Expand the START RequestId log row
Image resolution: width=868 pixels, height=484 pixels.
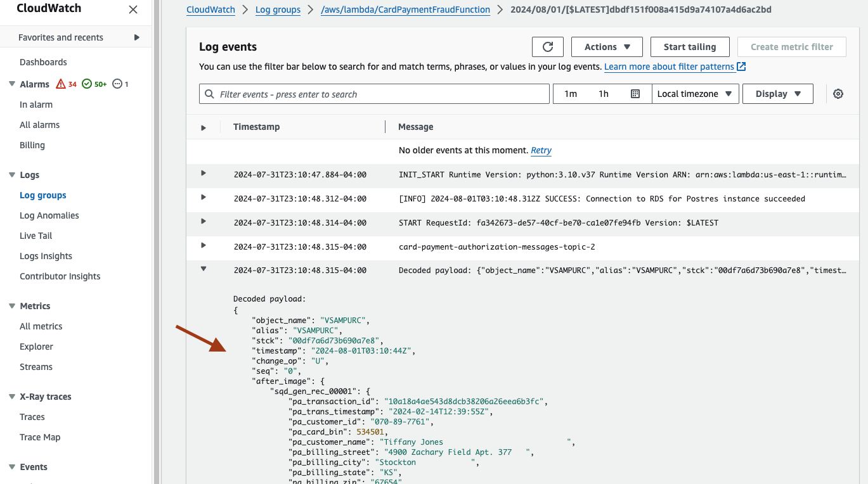(204, 221)
